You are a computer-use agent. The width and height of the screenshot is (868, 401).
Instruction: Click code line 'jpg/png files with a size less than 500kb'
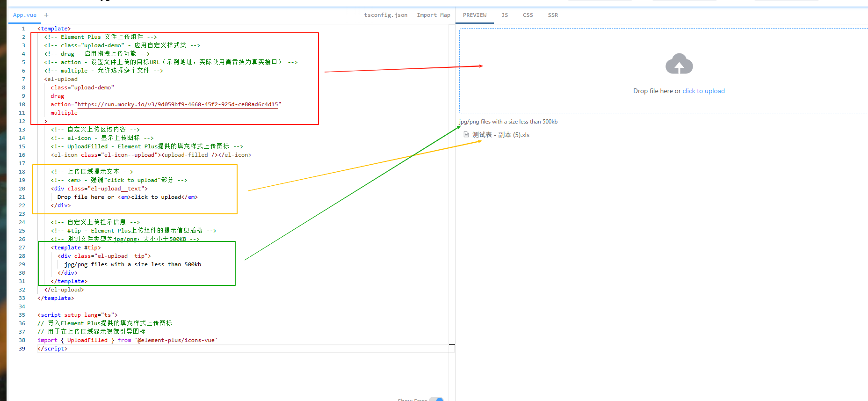click(x=133, y=264)
